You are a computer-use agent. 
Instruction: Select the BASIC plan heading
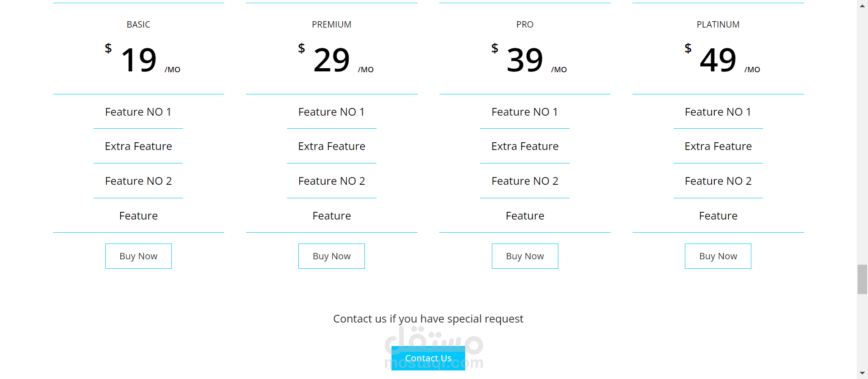click(138, 24)
